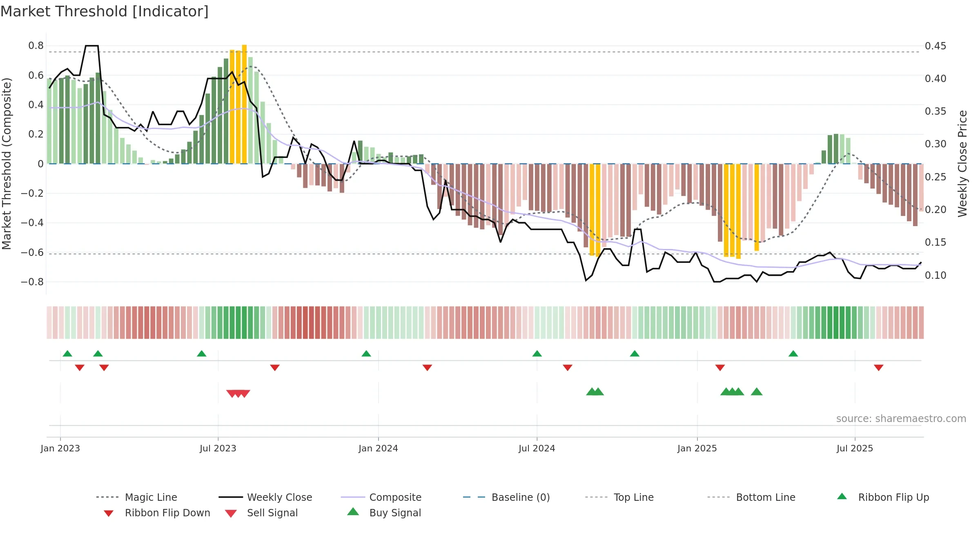
Task: Click the Jul 2025 x-axis label
Action: tap(855, 448)
